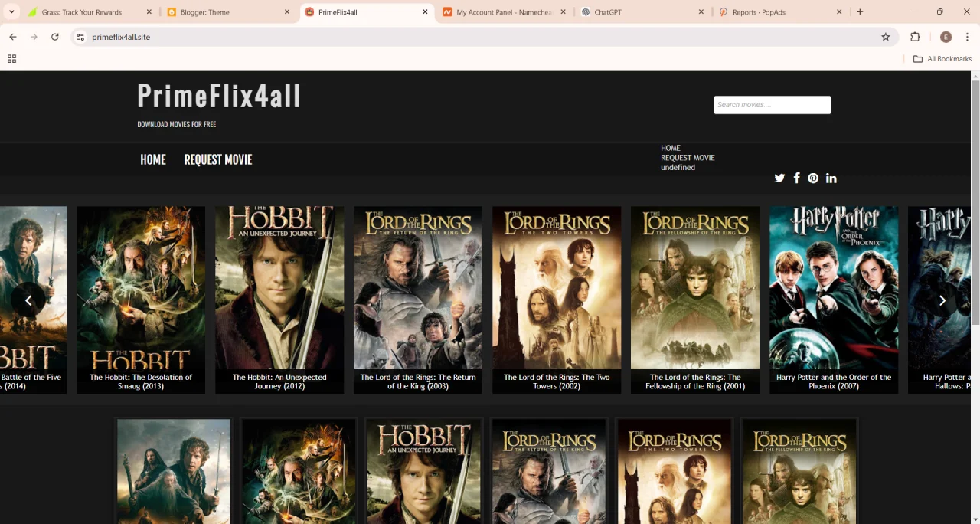Close the My Account Panel Namecheap tab
Image resolution: width=980 pixels, height=524 pixels.
tap(563, 12)
